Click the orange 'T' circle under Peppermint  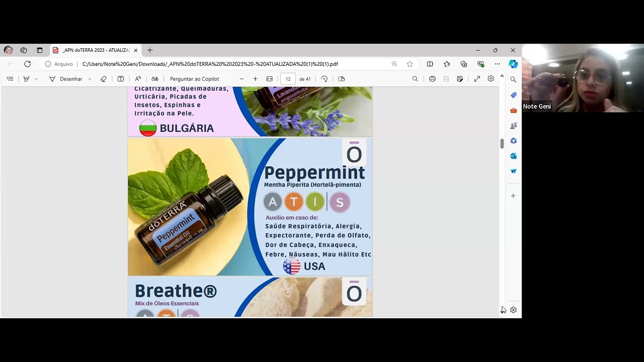point(294,202)
